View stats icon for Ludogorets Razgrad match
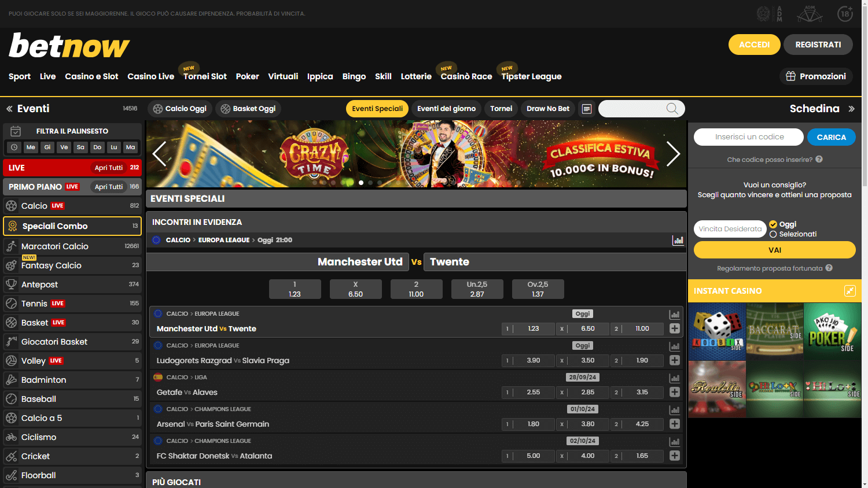 point(675,346)
